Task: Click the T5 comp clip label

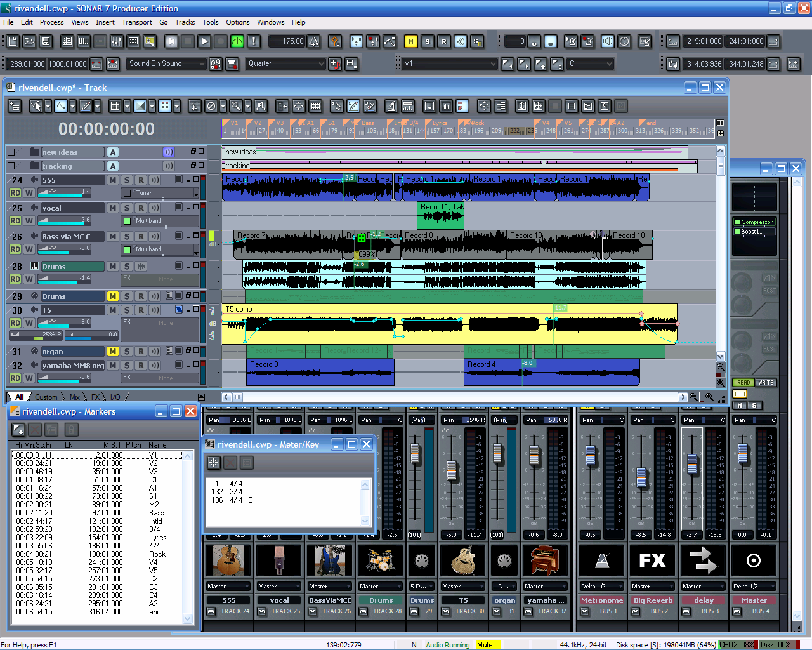Action: tap(239, 309)
